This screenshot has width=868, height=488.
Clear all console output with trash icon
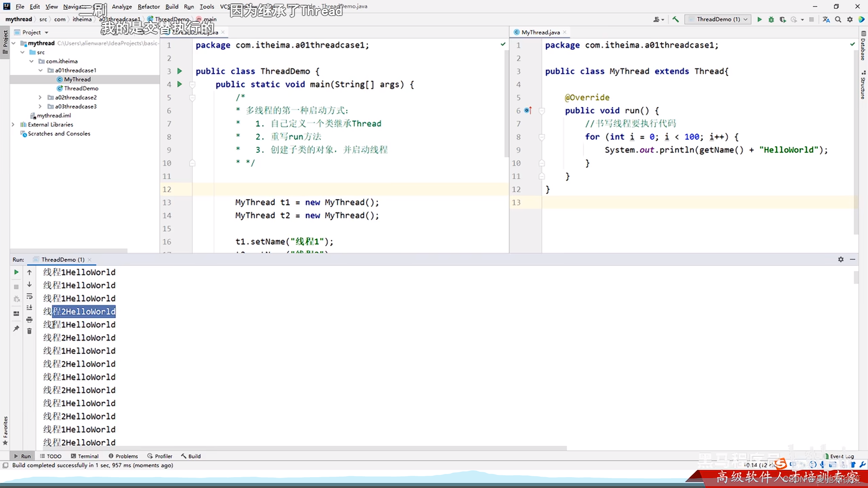pos(29,331)
